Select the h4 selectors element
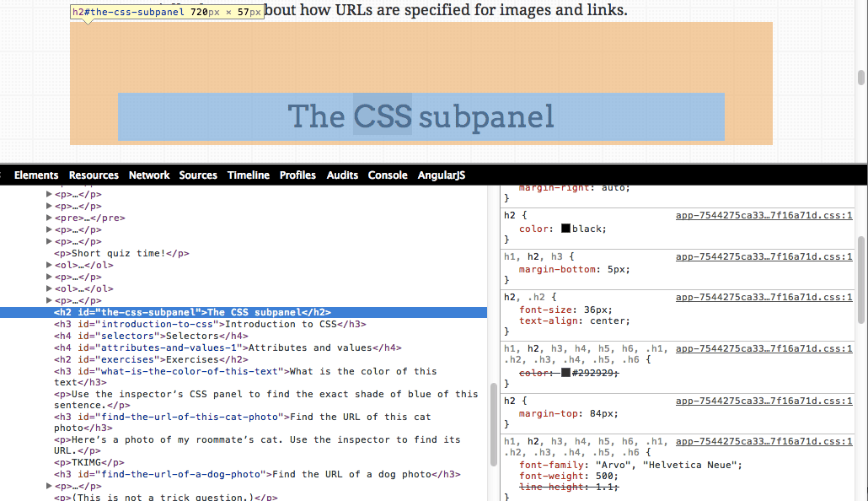The width and height of the screenshot is (868, 501). click(151, 336)
